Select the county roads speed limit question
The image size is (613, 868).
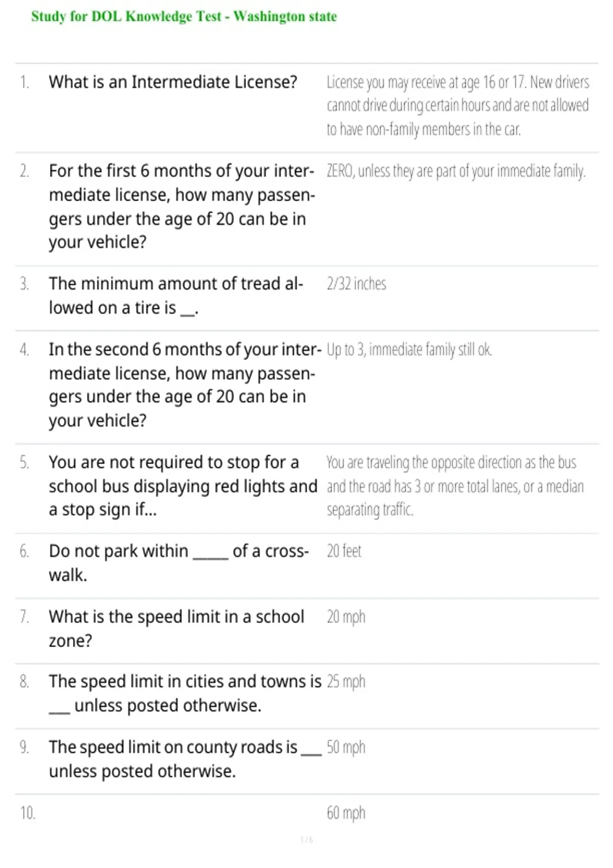185,759
